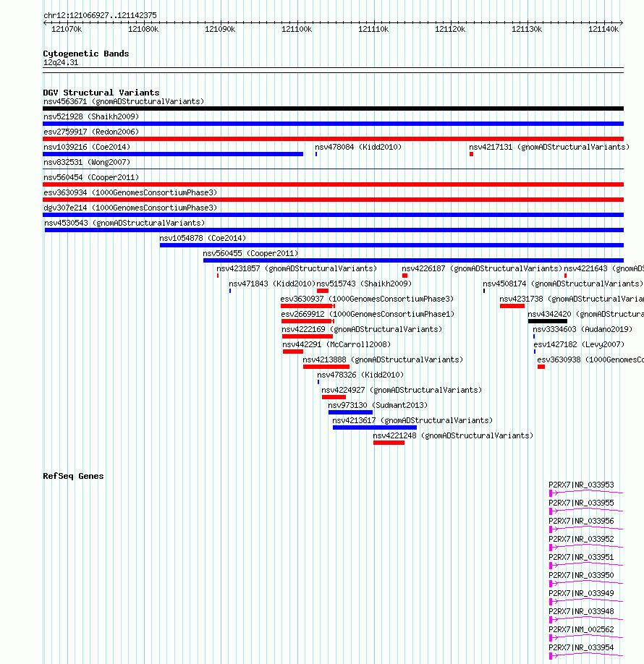Click left arrow at ruler start
Viewport: 644px width, 664px height.
point(46,23)
